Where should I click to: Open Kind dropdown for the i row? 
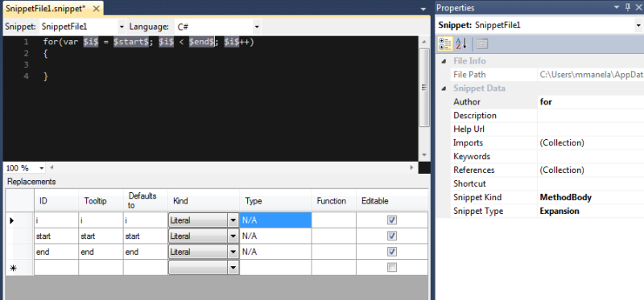click(x=233, y=220)
